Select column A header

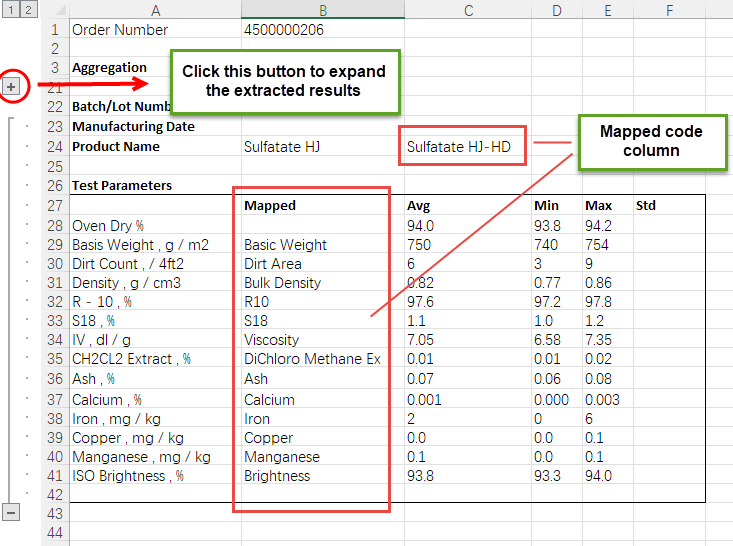(155, 10)
